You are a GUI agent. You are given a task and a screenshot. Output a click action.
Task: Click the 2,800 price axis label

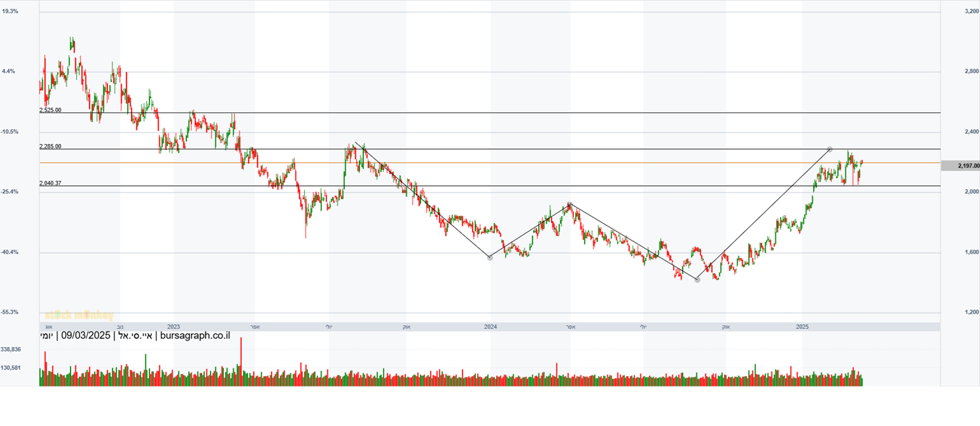[x=971, y=71]
